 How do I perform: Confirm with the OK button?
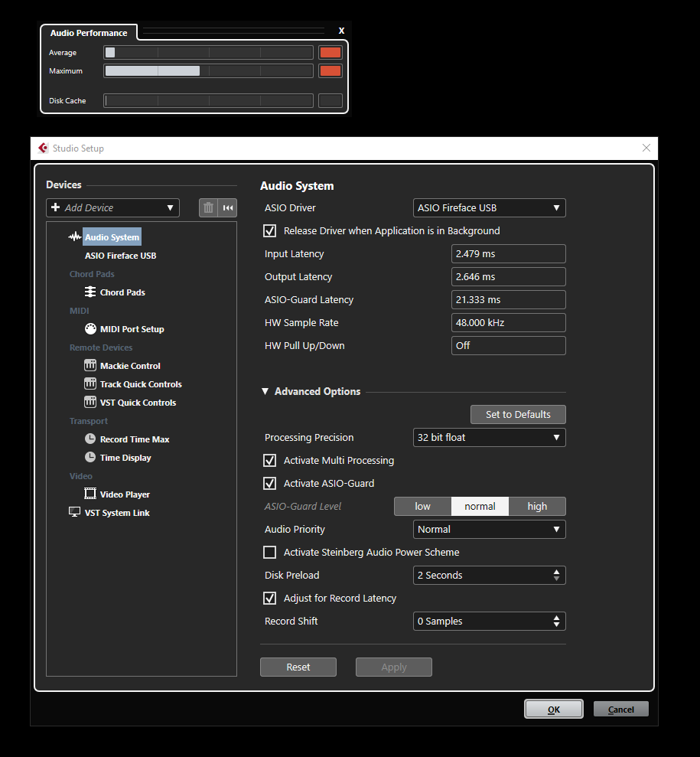point(554,710)
